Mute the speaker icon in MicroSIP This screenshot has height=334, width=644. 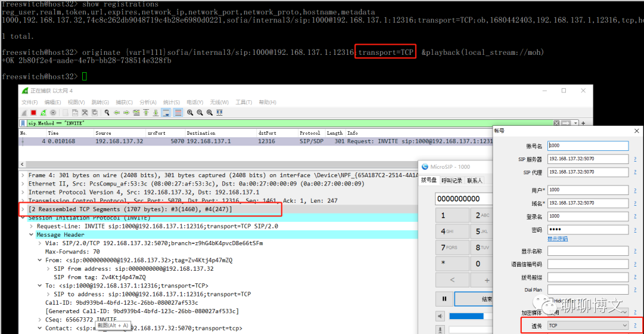pos(440,316)
